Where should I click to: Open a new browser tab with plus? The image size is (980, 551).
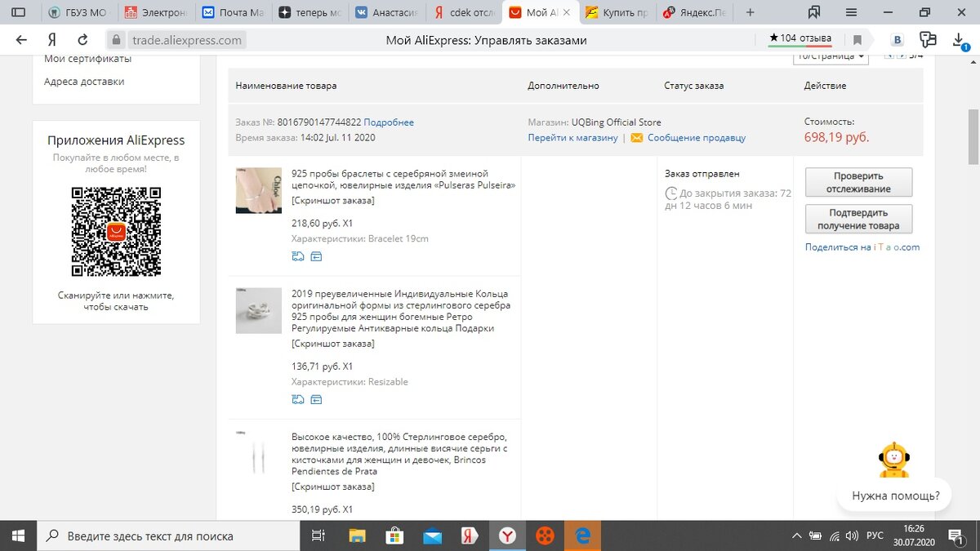(x=751, y=12)
